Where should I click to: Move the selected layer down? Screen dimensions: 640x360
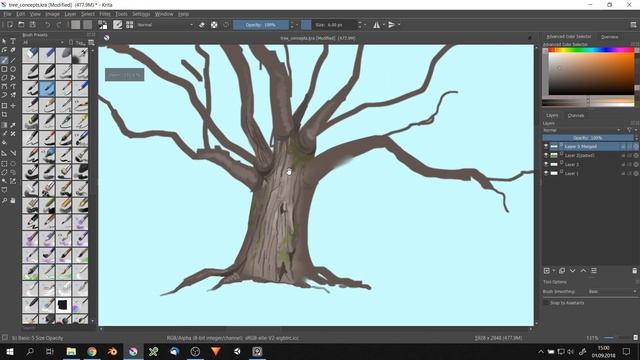[x=573, y=271]
